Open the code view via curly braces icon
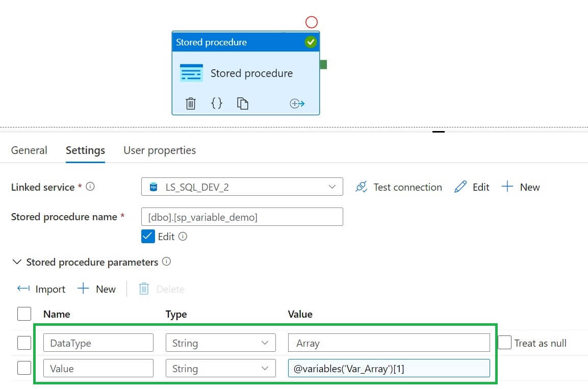The width and height of the screenshot is (588, 389). coord(216,103)
